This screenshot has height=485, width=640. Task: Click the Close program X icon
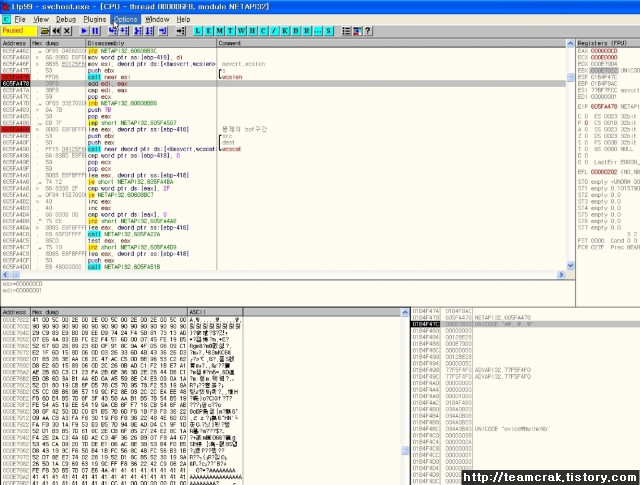click(67, 31)
